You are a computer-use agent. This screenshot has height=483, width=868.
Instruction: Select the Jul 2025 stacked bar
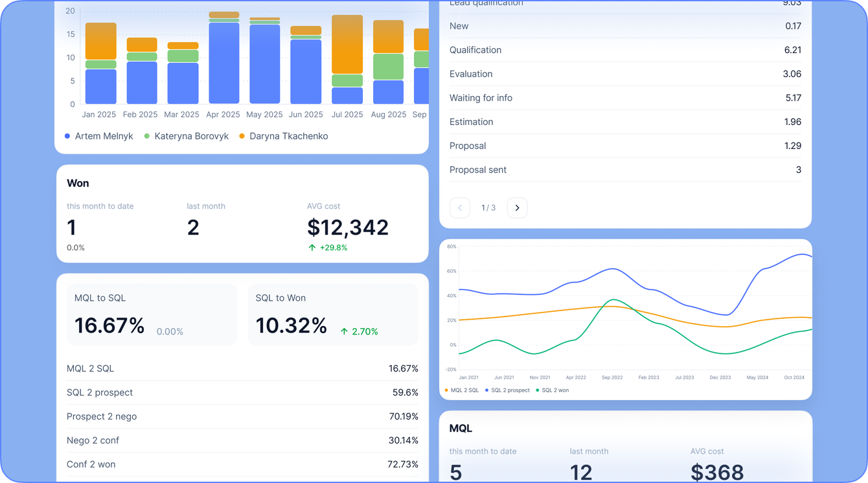point(347,60)
